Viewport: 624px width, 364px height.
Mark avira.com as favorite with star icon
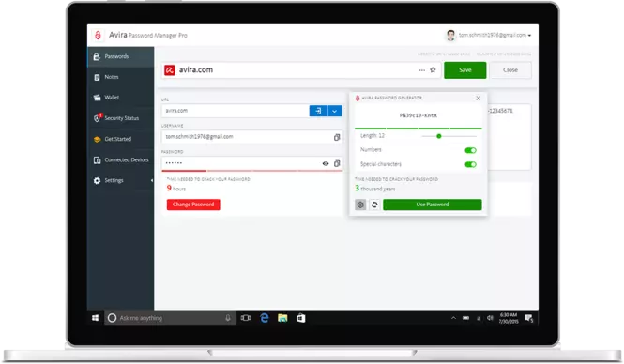pyautogui.click(x=433, y=70)
